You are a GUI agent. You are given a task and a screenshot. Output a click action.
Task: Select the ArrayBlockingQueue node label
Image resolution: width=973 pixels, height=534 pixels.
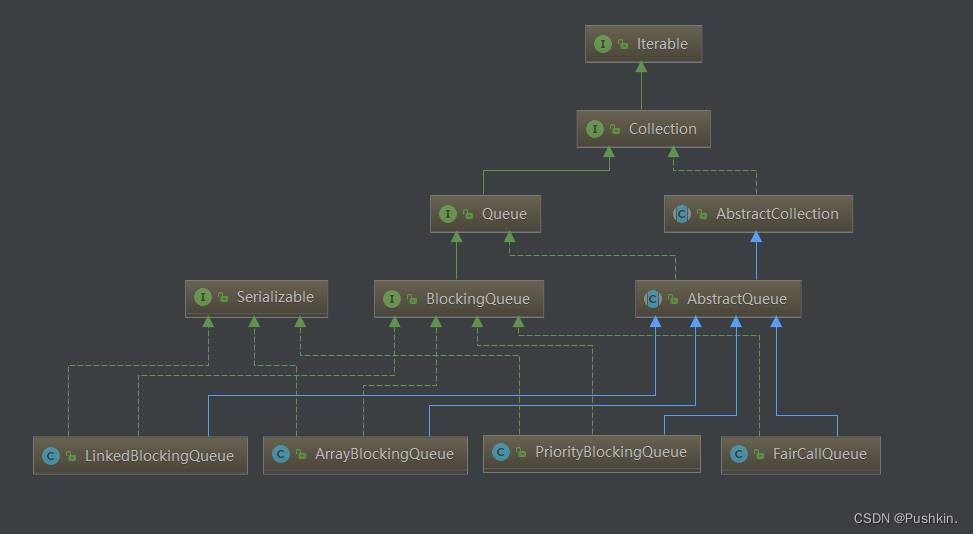click(x=384, y=454)
